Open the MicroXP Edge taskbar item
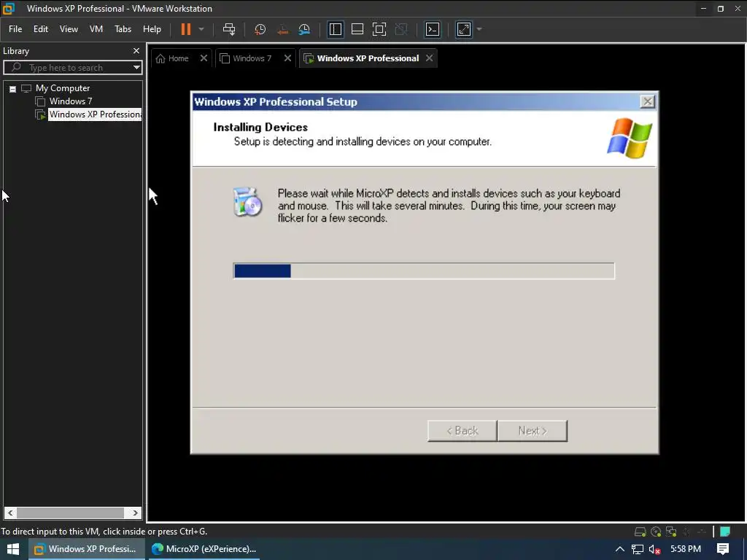Image resolution: width=747 pixels, height=560 pixels. click(204, 549)
